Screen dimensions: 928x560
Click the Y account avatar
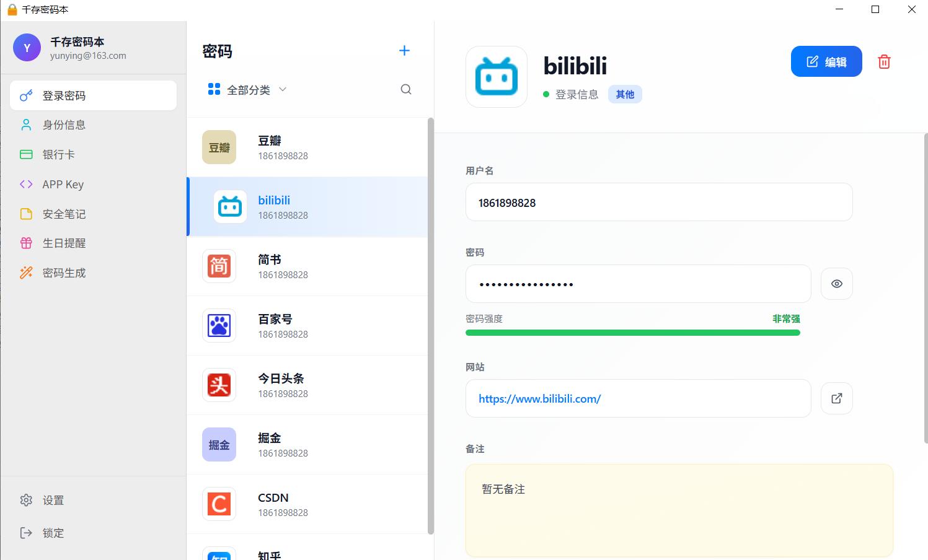pyautogui.click(x=27, y=48)
